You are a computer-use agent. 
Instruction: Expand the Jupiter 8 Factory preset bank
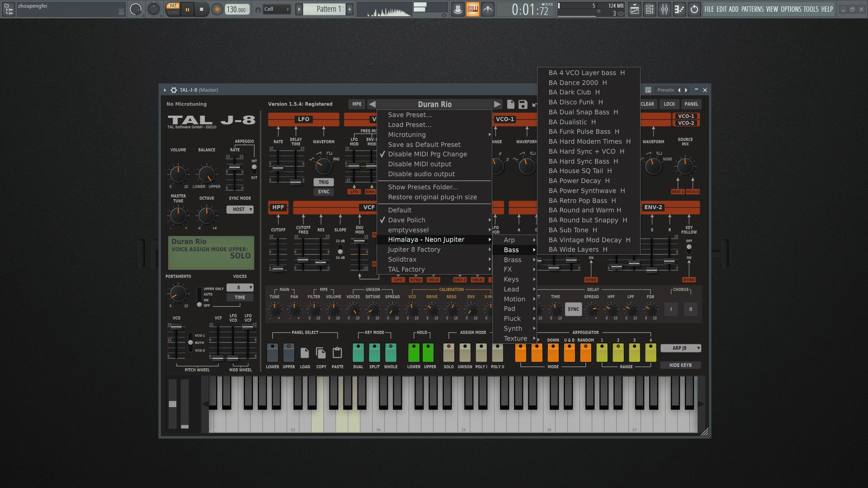pos(434,249)
